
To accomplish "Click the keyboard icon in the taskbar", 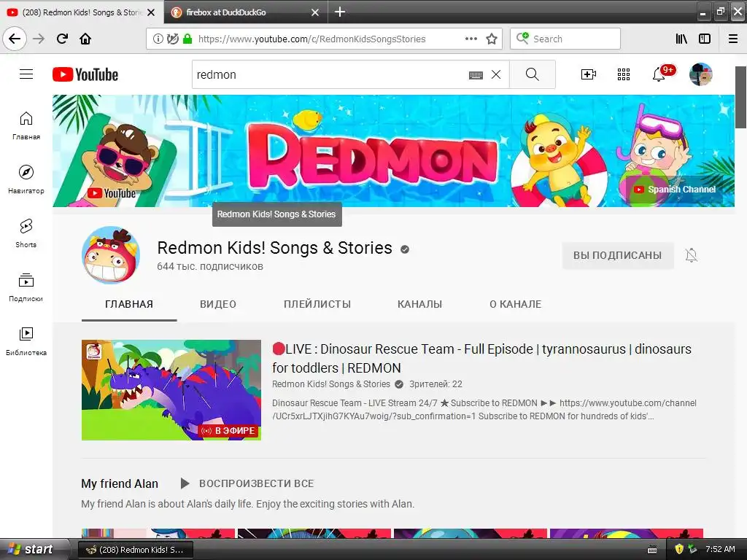I will (652, 550).
